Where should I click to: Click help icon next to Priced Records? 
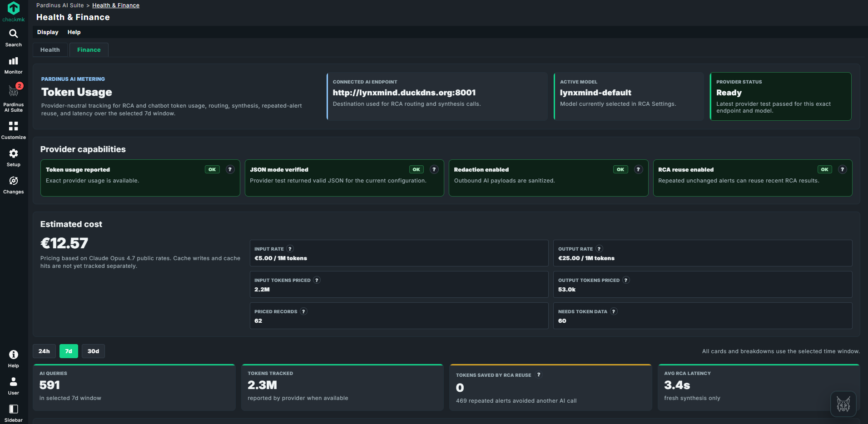(x=304, y=311)
